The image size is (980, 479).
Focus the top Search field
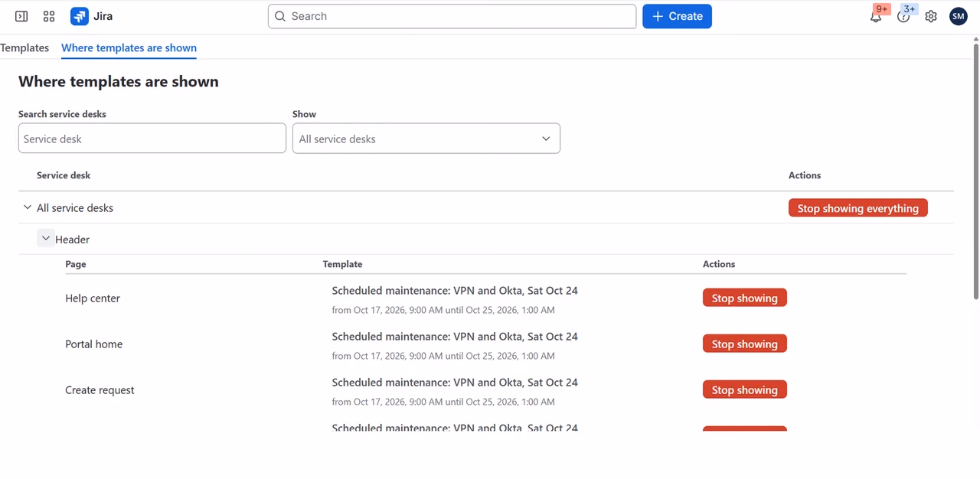pyautogui.click(x=452, y=16)
